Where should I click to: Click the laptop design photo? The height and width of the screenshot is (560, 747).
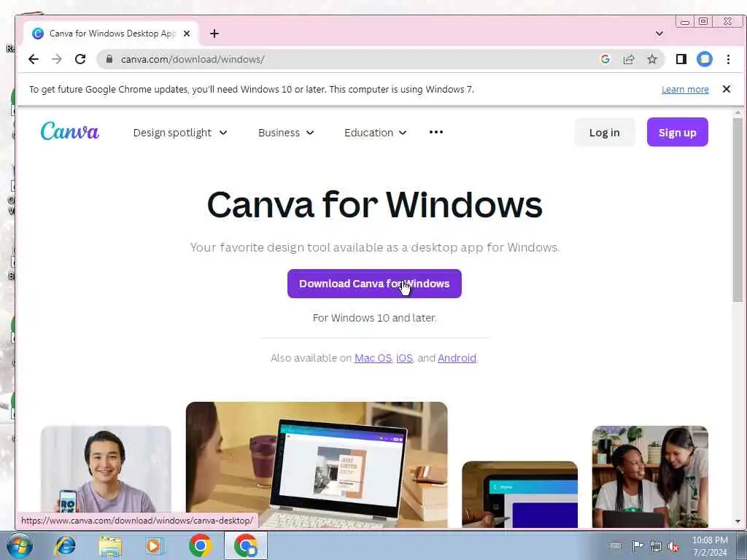click(x=317, y=464)
